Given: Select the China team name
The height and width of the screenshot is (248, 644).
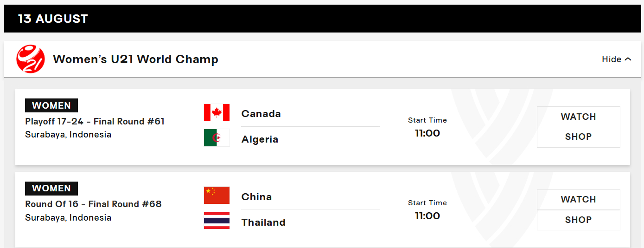Looking at the screenshot, I should [256, 197].
